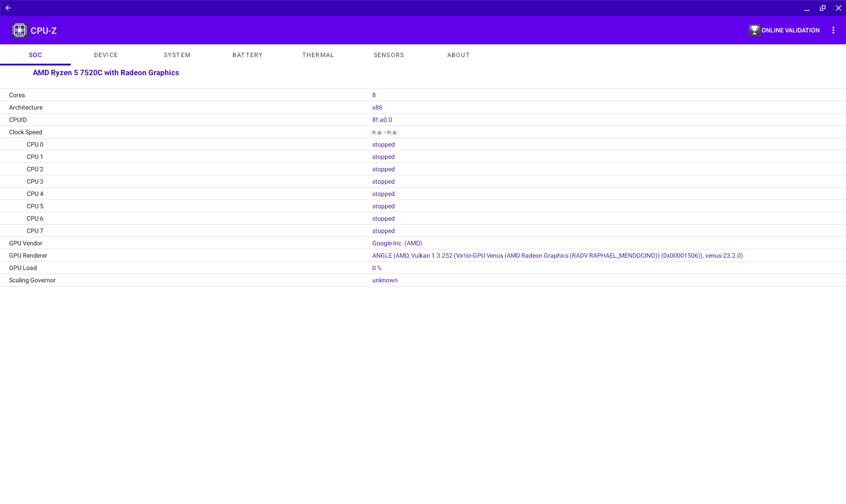Click the Scaling Governor label
The width and height of the screenshot is (846, 504).
pyautogui.click(x=32, y=280)
